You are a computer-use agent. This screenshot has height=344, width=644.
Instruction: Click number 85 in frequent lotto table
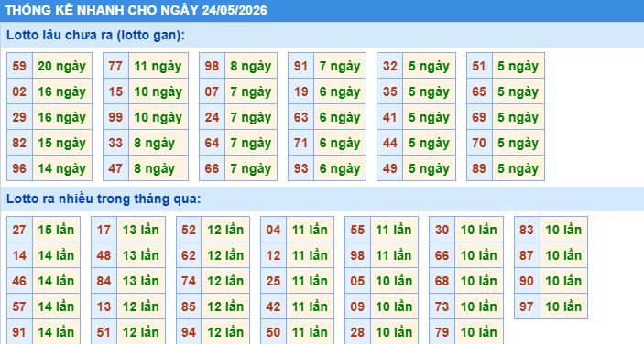189,306
